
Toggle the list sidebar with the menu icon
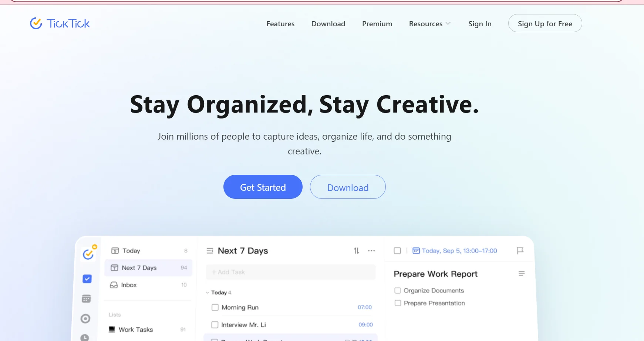pos(210,251)
